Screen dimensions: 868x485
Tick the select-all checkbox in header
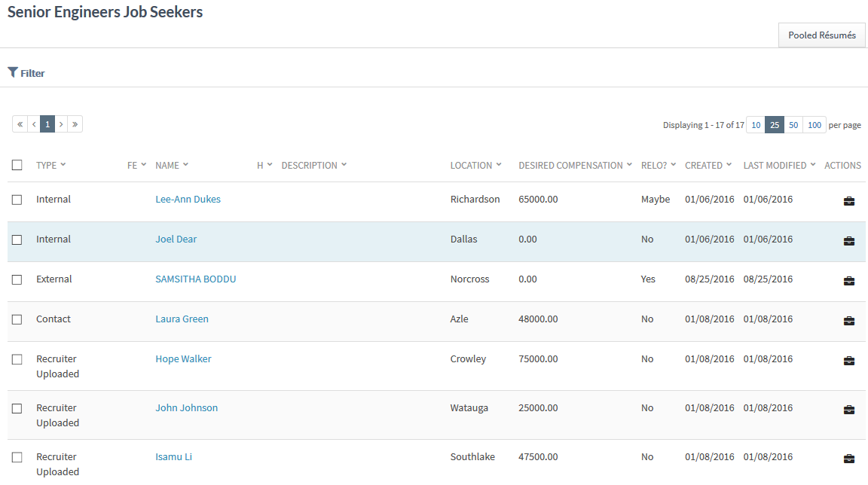click(x=17, y=165)
